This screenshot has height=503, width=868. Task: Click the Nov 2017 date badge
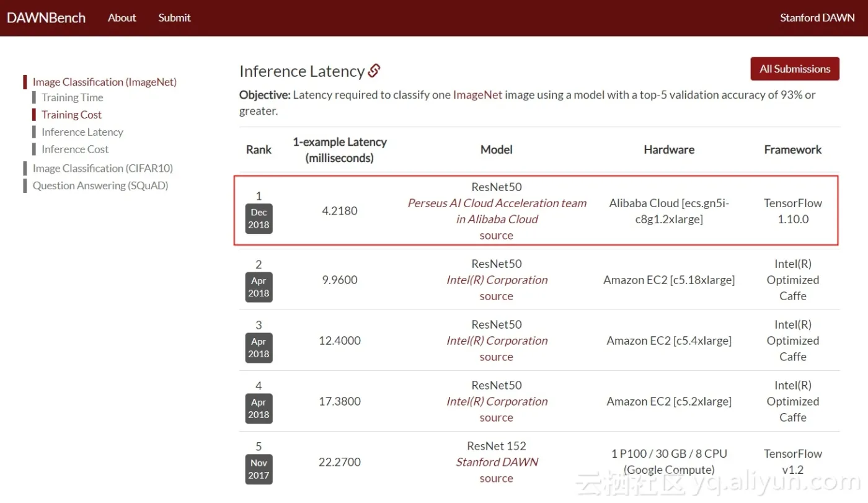coord(259,469)
